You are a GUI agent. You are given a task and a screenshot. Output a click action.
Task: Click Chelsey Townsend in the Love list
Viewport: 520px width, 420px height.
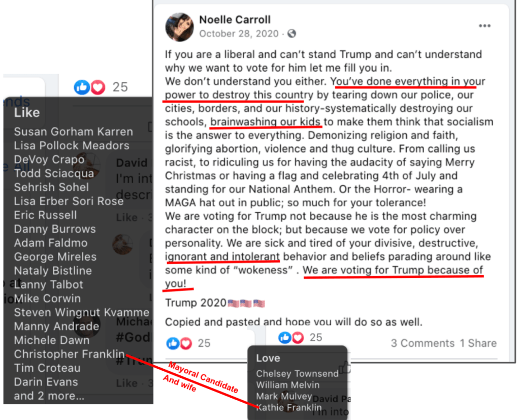tap(297, 374)
